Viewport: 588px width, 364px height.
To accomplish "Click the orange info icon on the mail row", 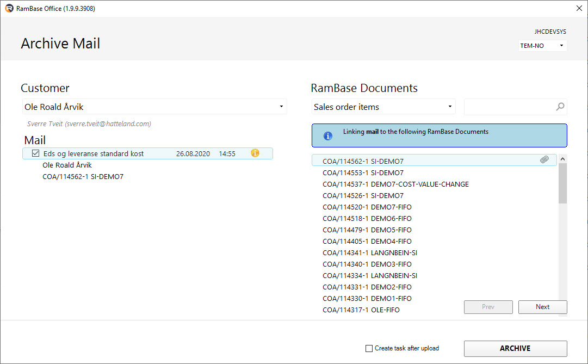I will [255, 153].
